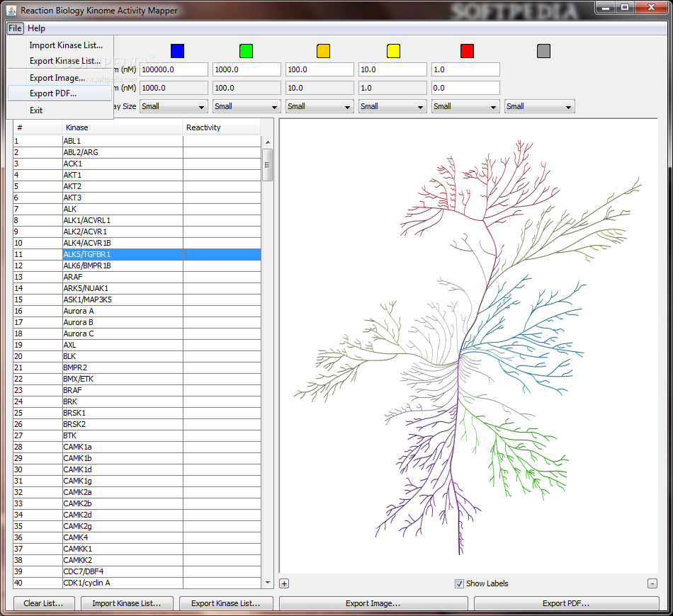Screen dimensions: 673x616
Task: Click the gray color swatch
Action: point(543,50)
